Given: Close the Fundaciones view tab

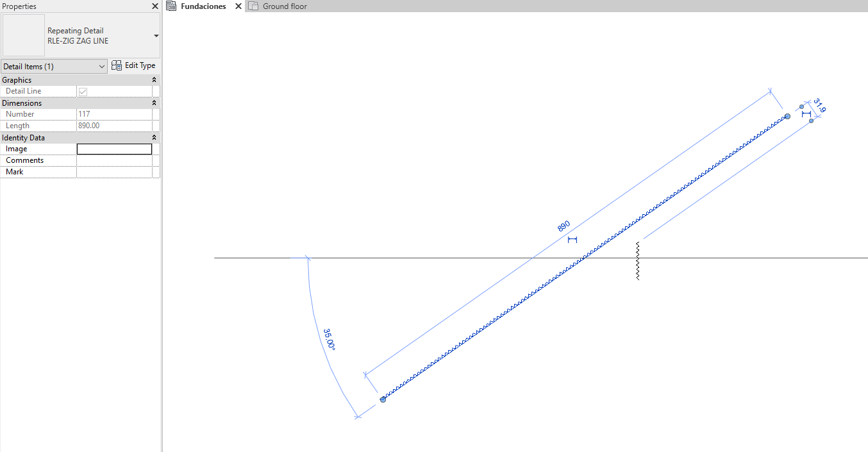Looking at the screenshot, I should tap(238, 6).
